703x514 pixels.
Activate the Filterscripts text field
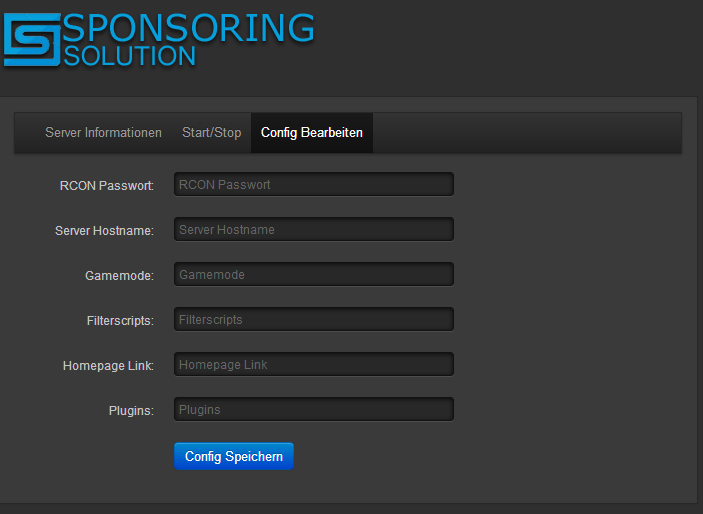tap(314, 319)
